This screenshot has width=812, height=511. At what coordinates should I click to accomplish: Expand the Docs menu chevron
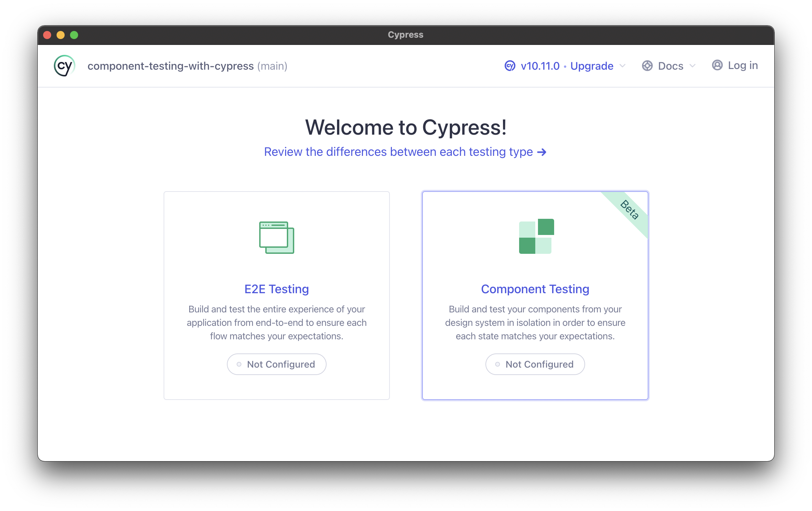pyautogui.click(x=692, y=66)
